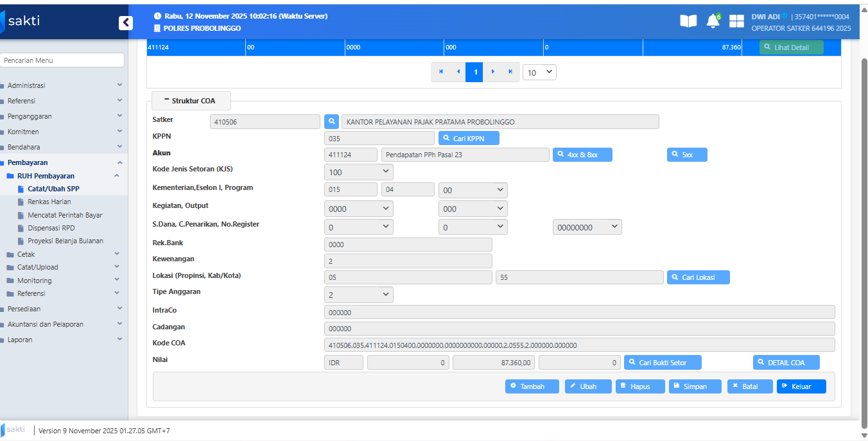Expand the No.Register dropdown
868x441 pixels.
(587, 227)
